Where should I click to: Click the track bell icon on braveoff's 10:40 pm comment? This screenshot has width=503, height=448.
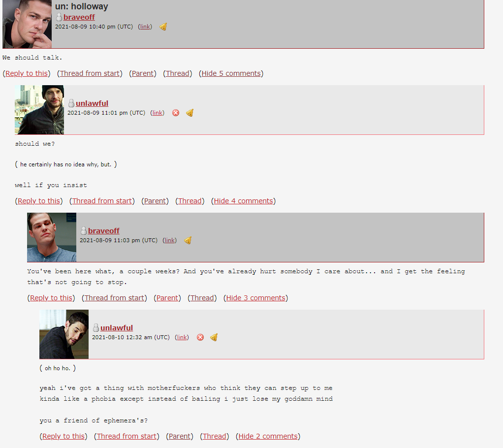(x=163, y=27)
